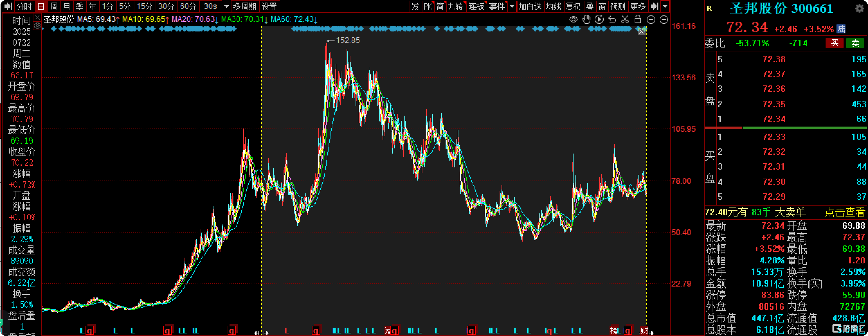Click the green 卖 sell button
The width and height of the screenshot is (868, 336).
[855, 43]
